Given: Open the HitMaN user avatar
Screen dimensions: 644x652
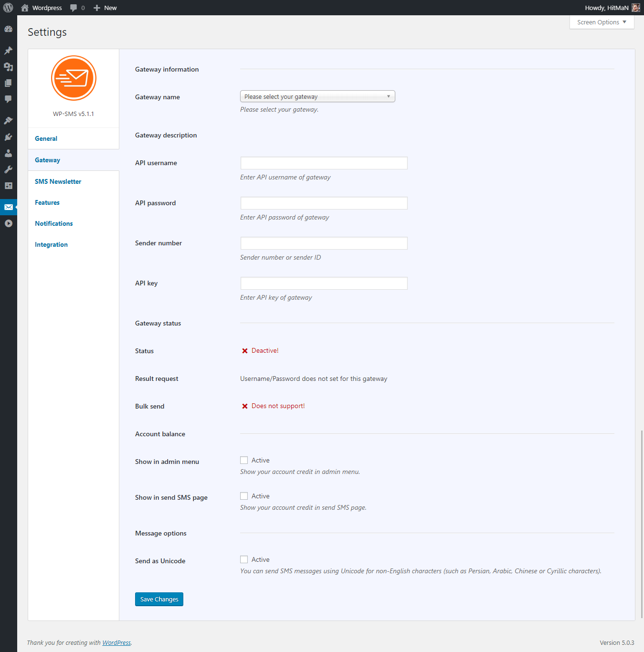Looking at the screenshot, I should tap(636, 8).
